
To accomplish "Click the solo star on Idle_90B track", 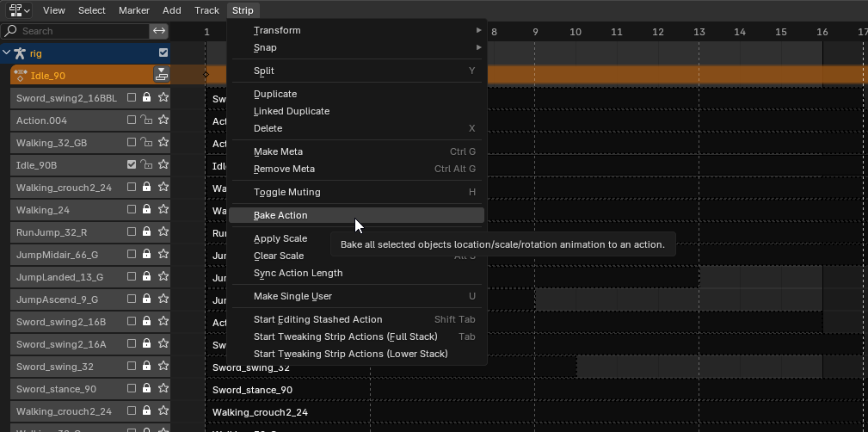I will [163, 165].
